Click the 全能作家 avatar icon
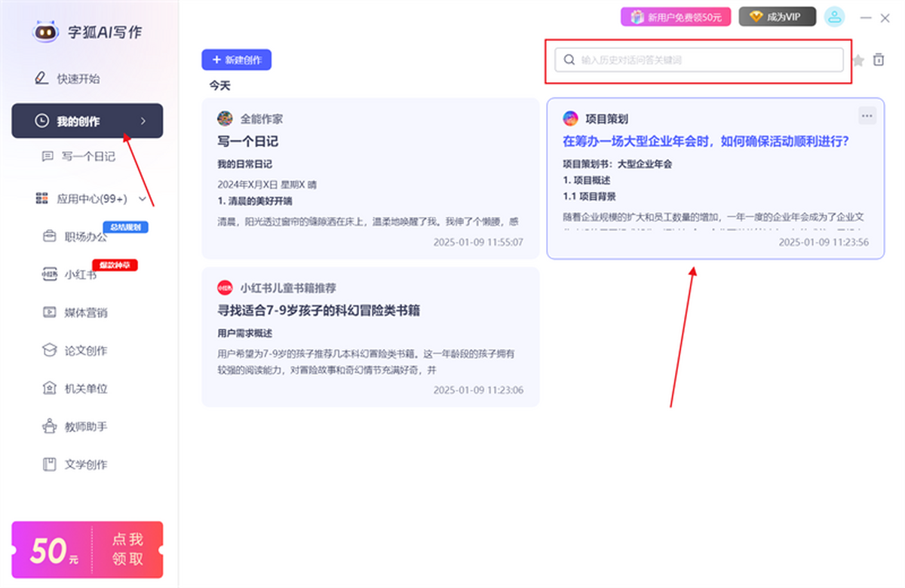The width and height of the screenshot is (905, 588). (x=225, y=118)
